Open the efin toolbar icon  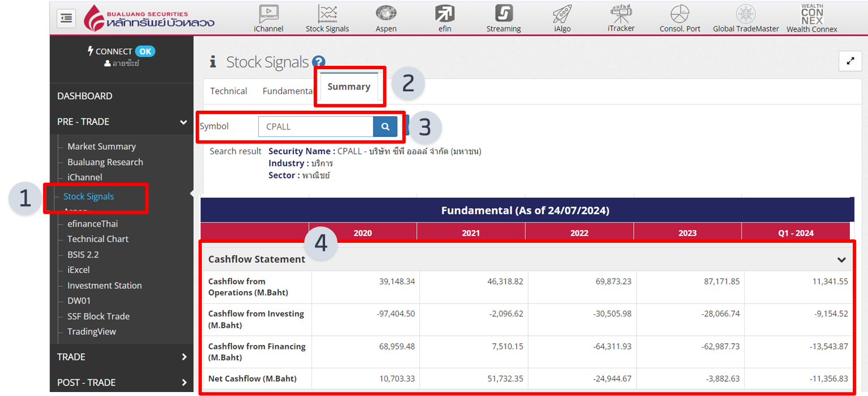pos(445,18)
